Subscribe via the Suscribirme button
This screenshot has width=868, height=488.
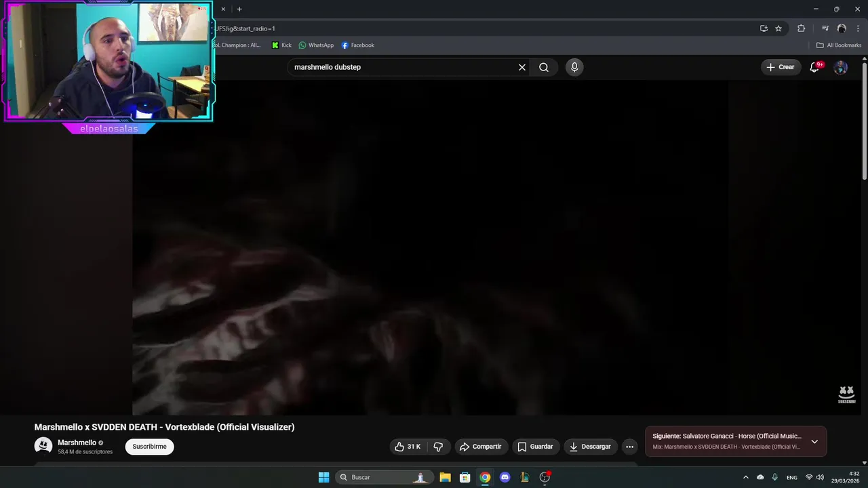click(x=149, y=447)
